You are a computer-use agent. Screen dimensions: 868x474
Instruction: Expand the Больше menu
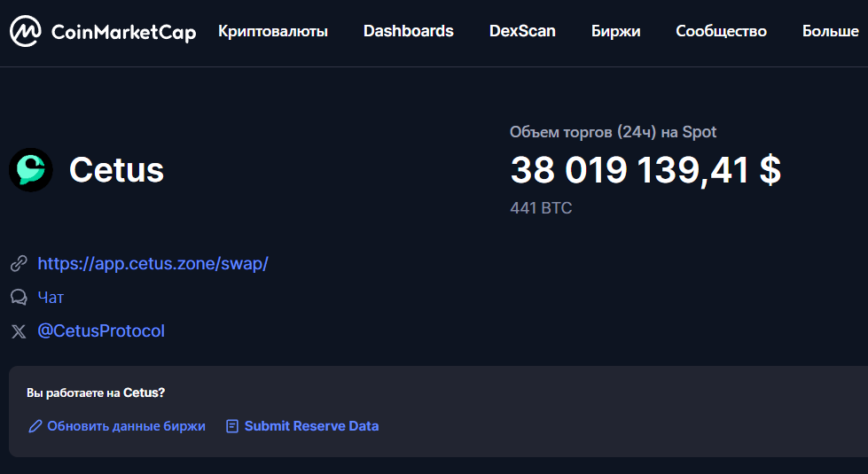click(830, 32)
